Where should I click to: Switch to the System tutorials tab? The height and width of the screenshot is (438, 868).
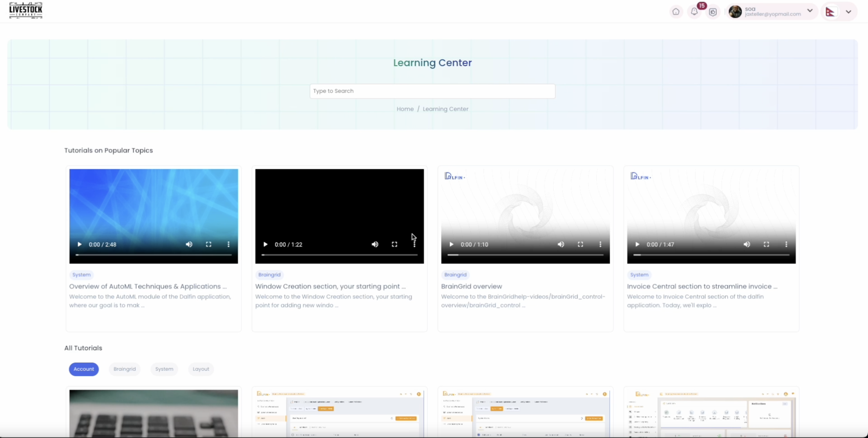164,369
